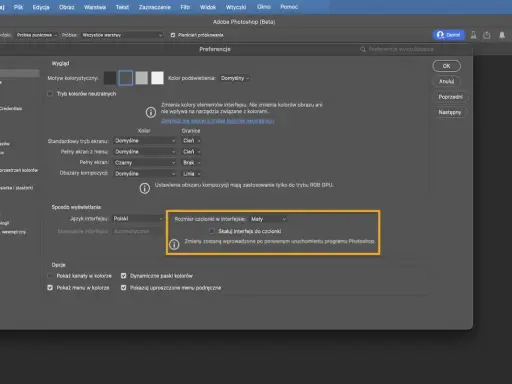Click the Anuluj button
The width and height of the screenshot is (512, 384).
click(447, 81)
